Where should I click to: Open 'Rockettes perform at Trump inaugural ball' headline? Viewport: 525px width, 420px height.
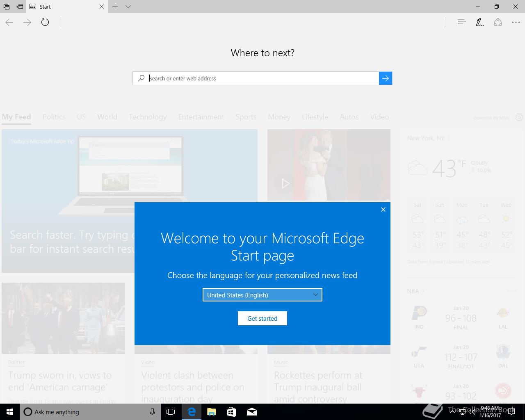coord(318,387)
